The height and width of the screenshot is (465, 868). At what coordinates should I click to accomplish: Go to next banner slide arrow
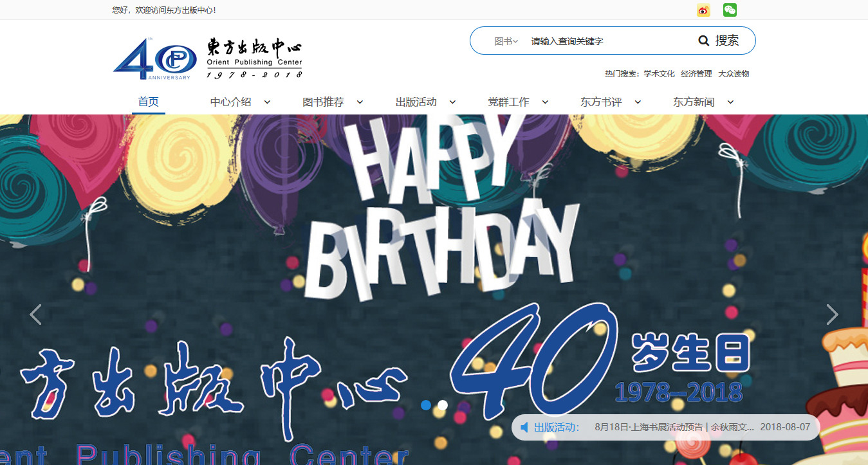click(x=832, y=315)
